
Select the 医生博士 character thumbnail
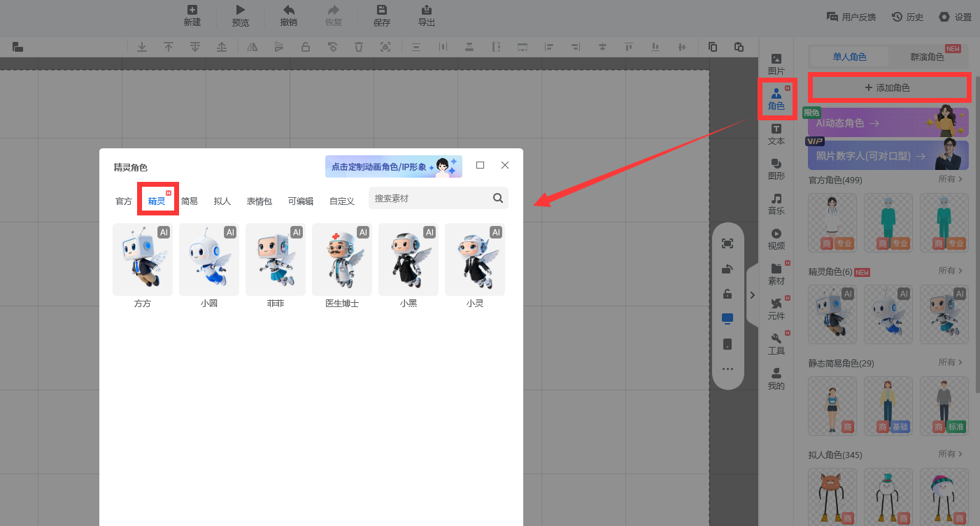pos(342,260)
